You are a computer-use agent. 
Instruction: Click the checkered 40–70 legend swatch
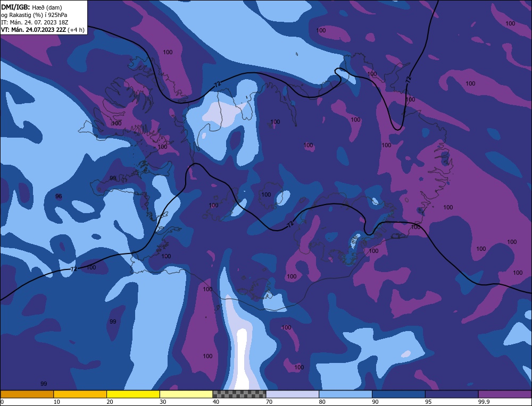coord(239,394)
